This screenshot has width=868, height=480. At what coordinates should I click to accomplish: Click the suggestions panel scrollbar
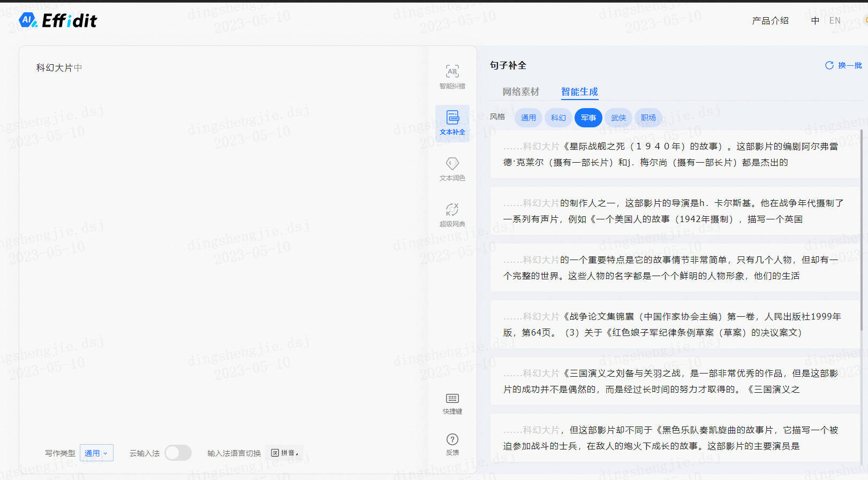(862, 230)
